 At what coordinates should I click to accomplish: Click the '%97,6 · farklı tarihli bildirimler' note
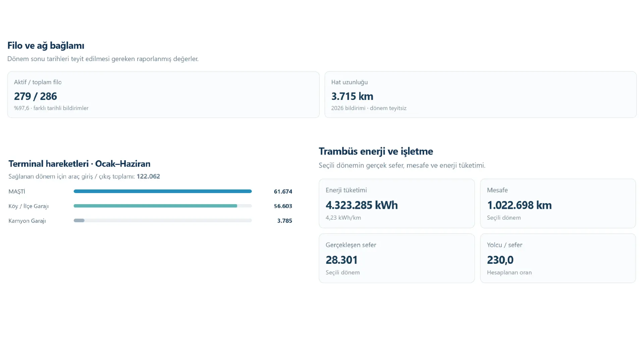pyautogui.click(x=51, y=108)
